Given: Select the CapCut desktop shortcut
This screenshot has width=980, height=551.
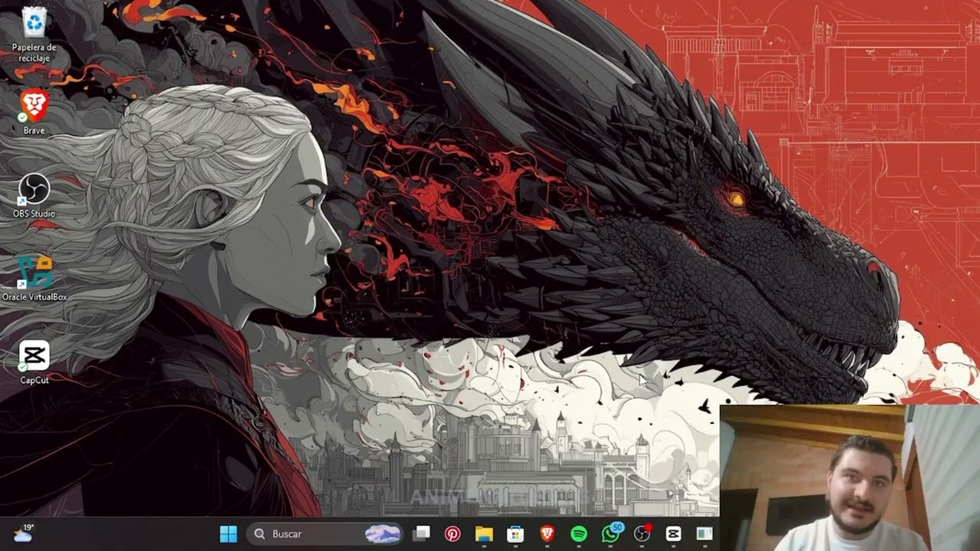Looking at the screenshot, I should tap(34, 362).
